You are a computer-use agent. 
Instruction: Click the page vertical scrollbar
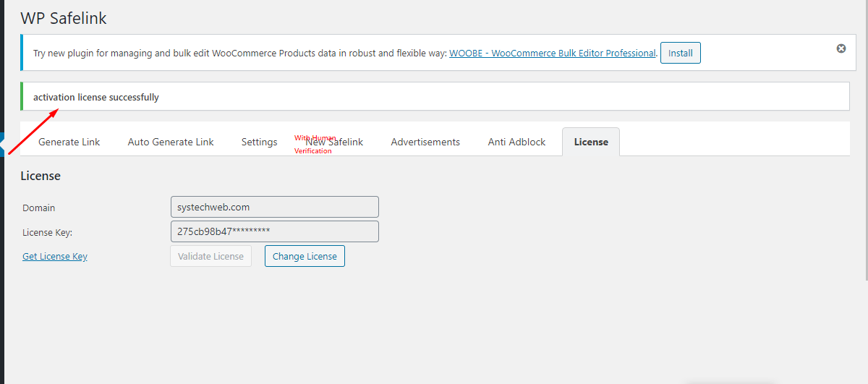[865, 140]
